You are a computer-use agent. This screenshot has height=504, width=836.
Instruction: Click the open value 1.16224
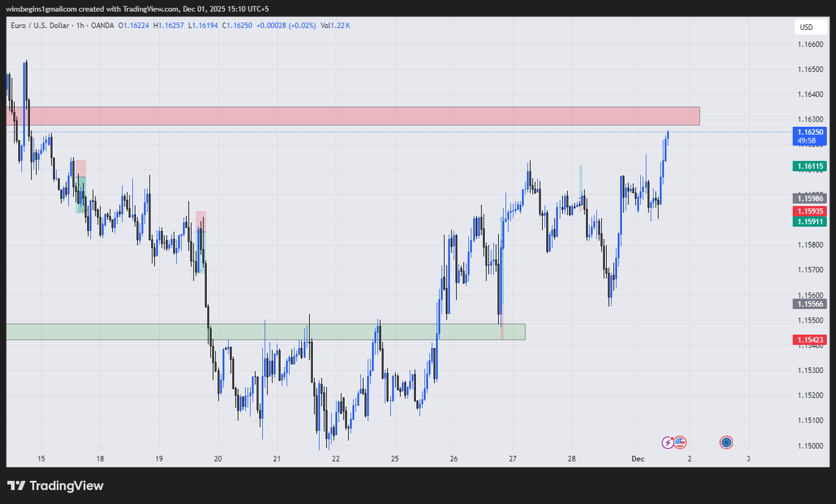click(135, 25)
